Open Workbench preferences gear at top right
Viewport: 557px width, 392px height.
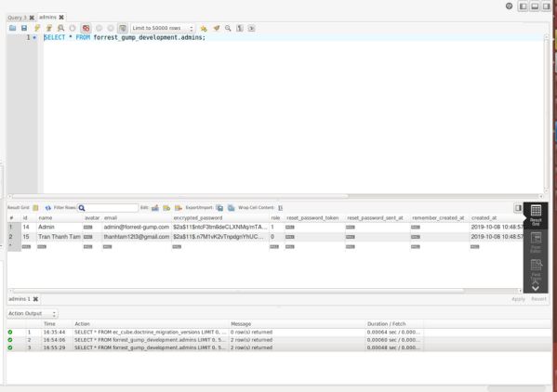click(x=509, y=6)
